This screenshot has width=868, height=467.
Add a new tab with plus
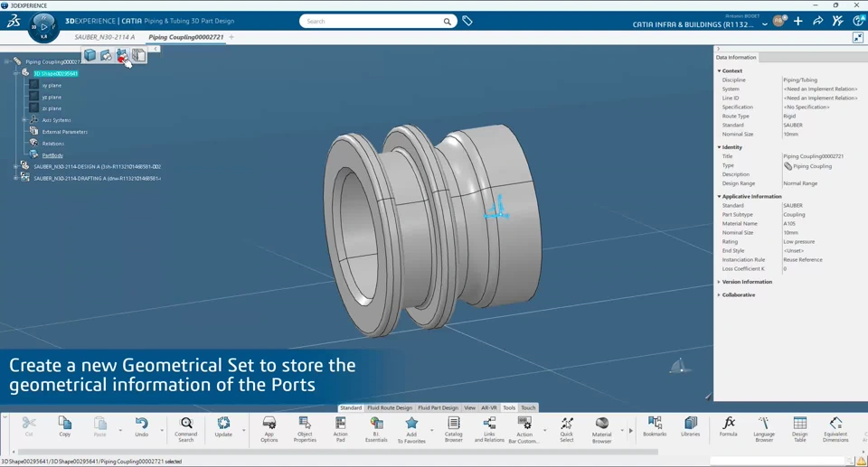coord(231,37)
